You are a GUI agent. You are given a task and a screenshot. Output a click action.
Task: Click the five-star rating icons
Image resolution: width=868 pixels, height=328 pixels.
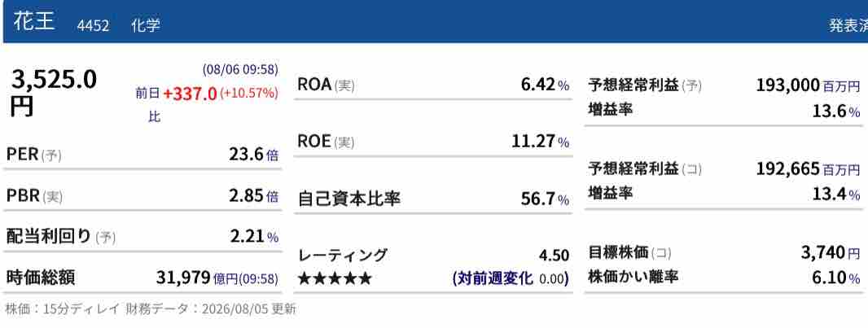[x=335, y=278]
